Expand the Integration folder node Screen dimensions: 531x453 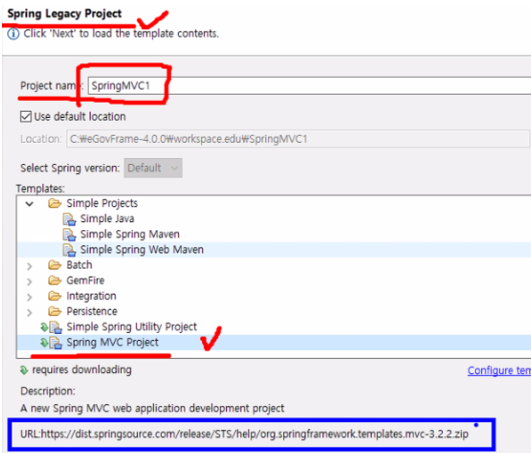pyautogui.click(x=29, y=297)
